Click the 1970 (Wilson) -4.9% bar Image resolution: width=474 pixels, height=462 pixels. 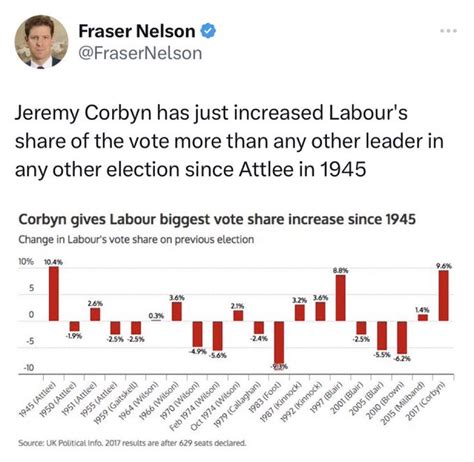[x=198, y=334]
